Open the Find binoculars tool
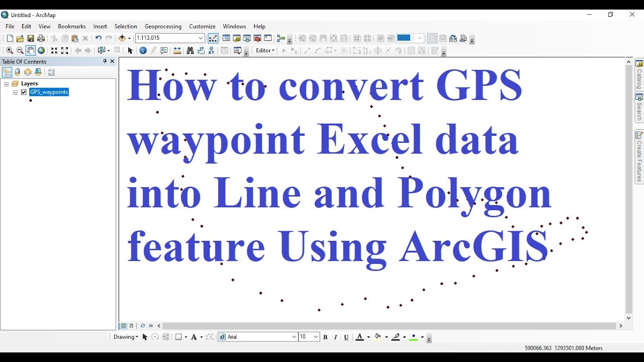The width and height of the screenshot is (644, 362). [190, 50]
